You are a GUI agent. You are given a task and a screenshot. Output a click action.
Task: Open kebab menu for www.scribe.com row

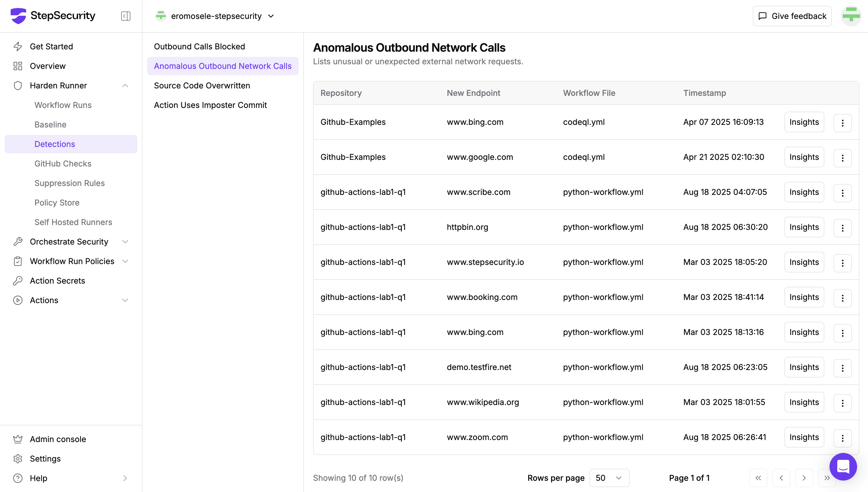[842, 193]
